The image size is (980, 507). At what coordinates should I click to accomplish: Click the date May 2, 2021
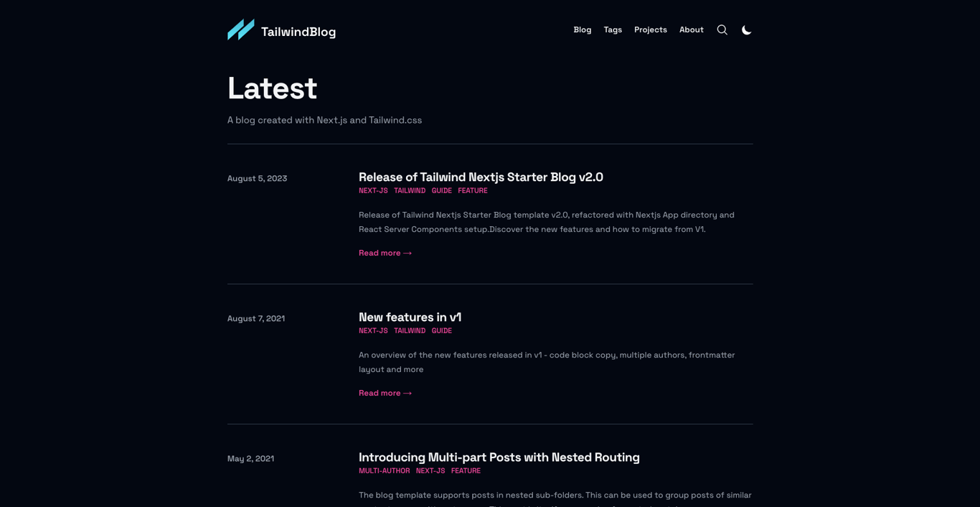pyautogui.click(x=250, y=458)
